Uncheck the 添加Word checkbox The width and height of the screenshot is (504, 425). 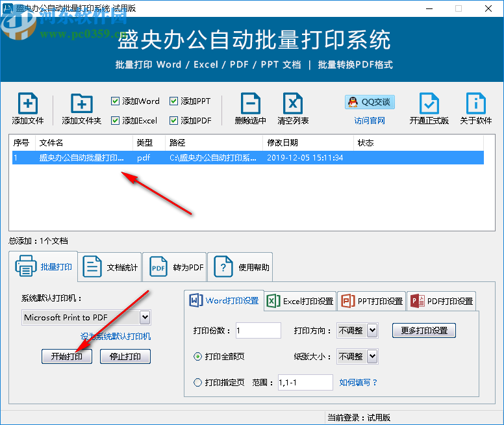[115, 101]
